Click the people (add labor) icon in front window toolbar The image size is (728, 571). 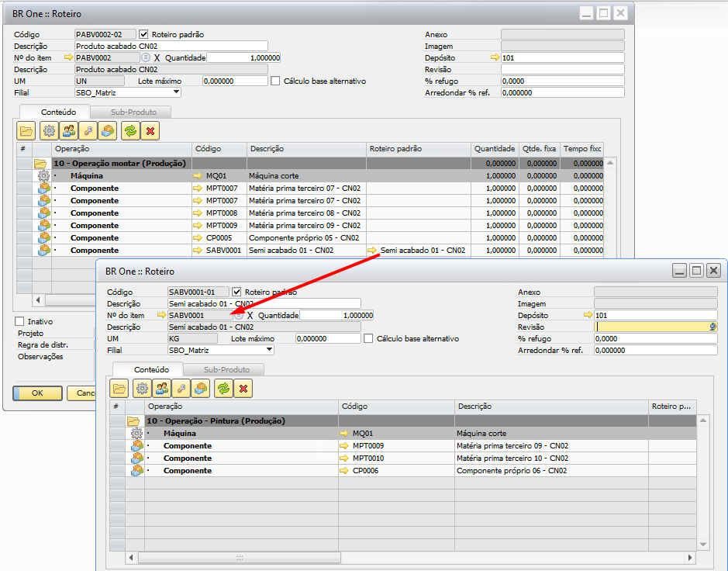tap(161, 388)
